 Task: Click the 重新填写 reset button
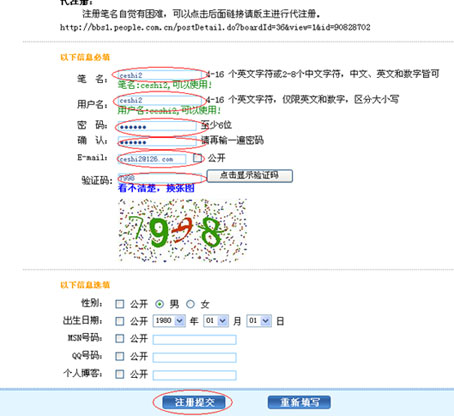[299, 402]
